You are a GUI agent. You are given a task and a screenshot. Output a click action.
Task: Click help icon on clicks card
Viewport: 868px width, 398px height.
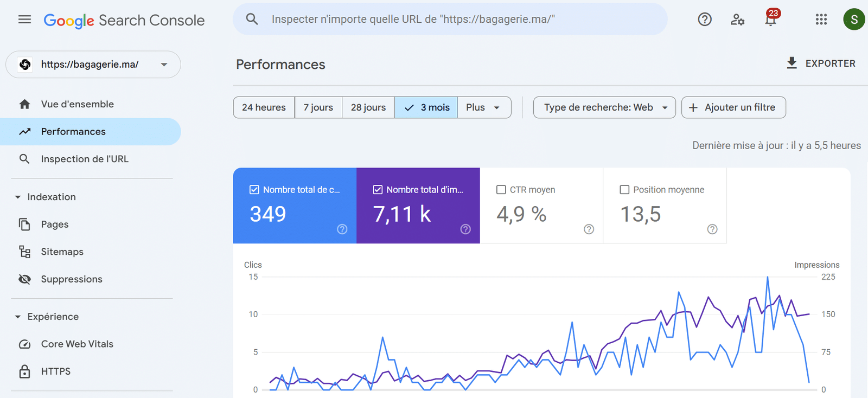point(342,229)
